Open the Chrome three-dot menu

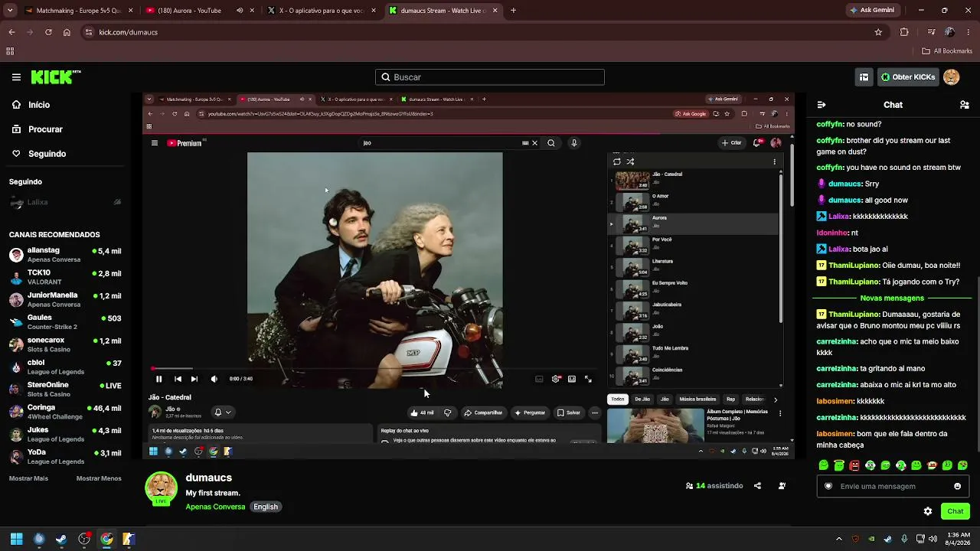pos(969,32)
